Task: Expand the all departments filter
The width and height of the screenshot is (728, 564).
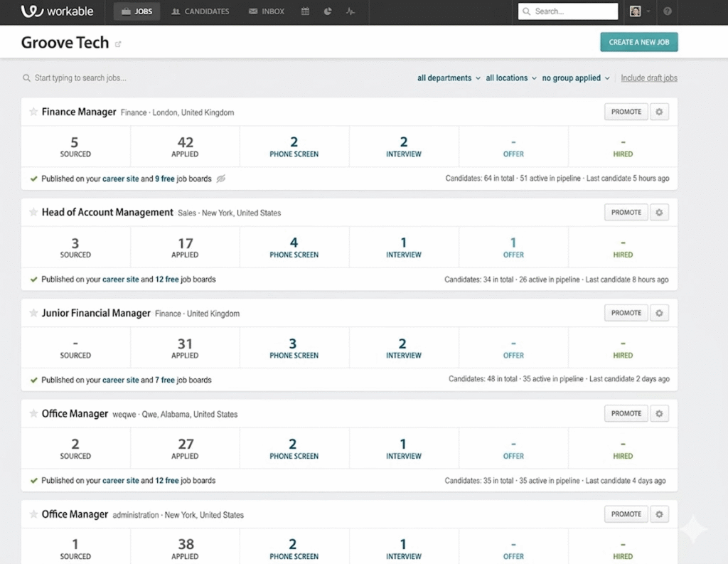Action: coord(449,78)
